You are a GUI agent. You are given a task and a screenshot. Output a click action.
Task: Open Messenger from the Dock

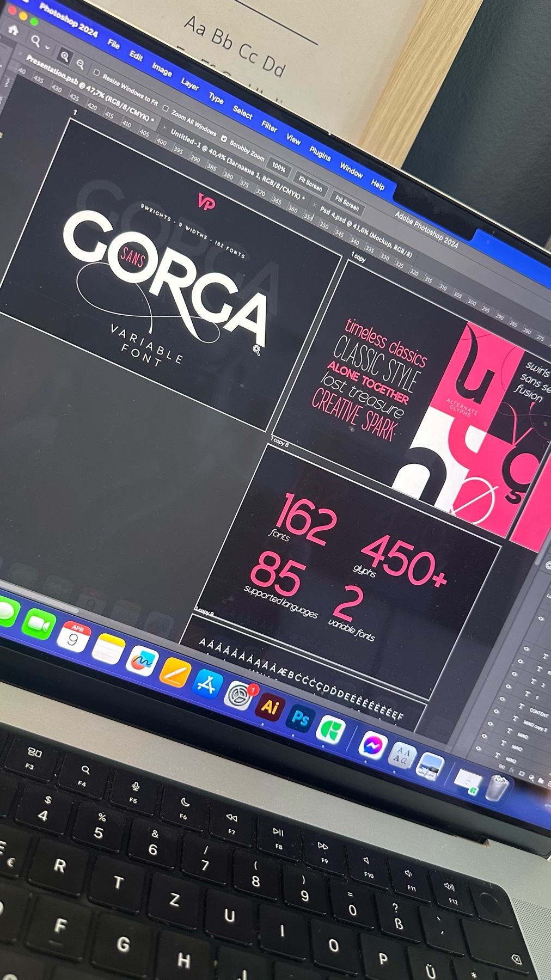tap(372, 747)
